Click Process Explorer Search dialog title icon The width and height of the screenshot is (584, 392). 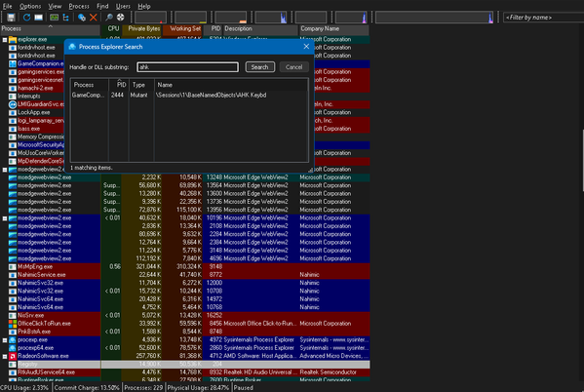click(x=72, y=47)
